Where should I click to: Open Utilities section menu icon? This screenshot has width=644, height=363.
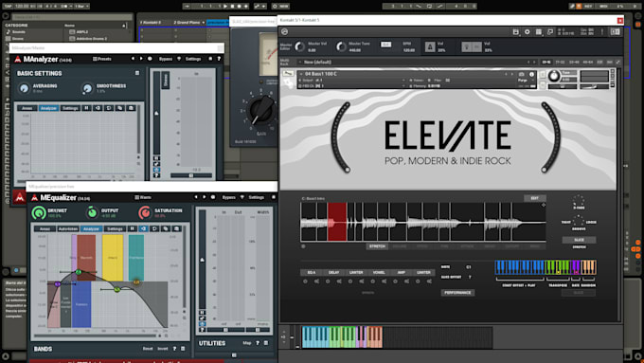(266, 343)
